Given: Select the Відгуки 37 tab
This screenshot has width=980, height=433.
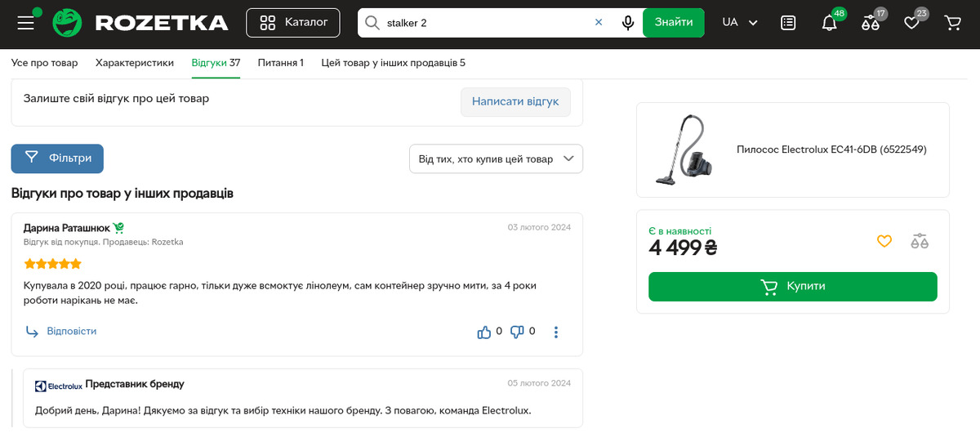Looking at the screenshot, I should pos(216,63).
